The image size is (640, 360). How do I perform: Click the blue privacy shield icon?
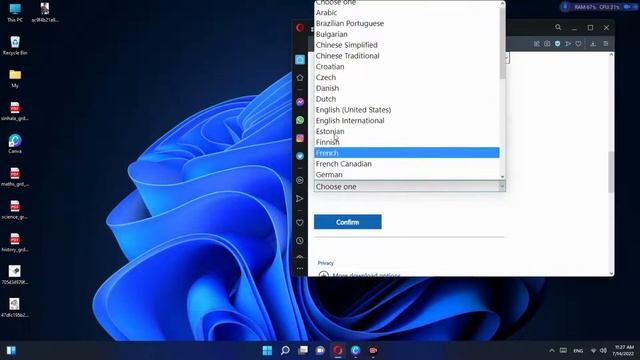[558, 44]
